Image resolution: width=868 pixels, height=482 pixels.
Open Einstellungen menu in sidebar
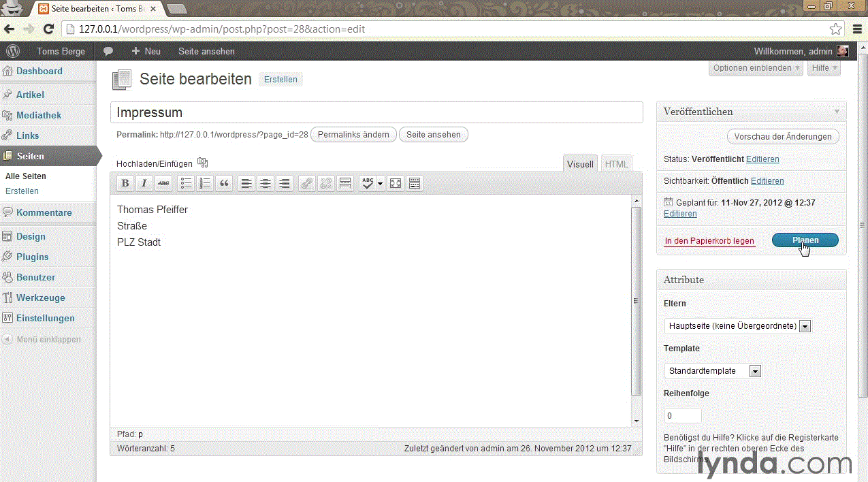tap(46, 318)
